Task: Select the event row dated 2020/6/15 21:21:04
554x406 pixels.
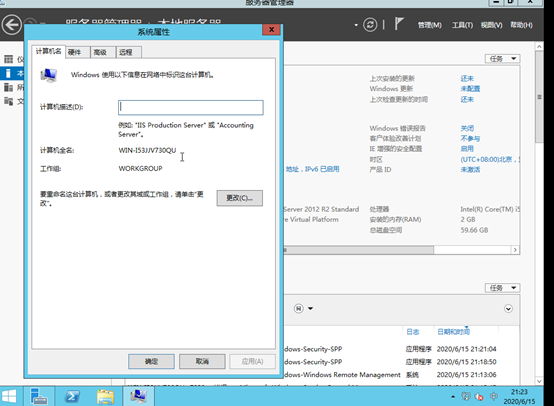Action: pyautogui.click(x=401, y=349)
